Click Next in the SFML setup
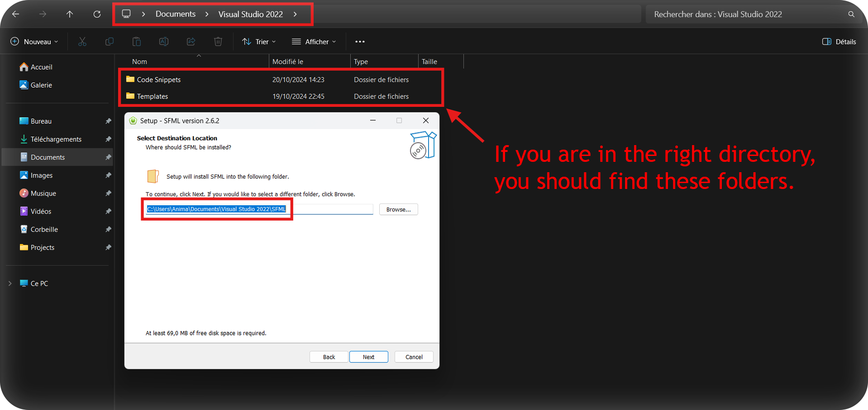This screenshot has width=868, height=410. point(368,357)
